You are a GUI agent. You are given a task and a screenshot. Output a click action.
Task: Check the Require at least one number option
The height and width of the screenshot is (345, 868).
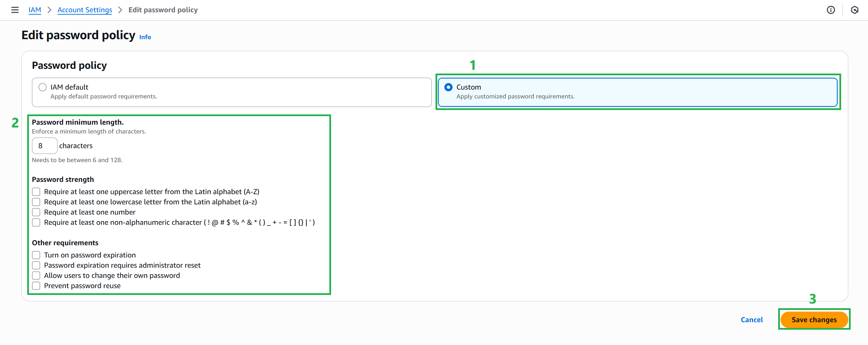tap(36, 212)
